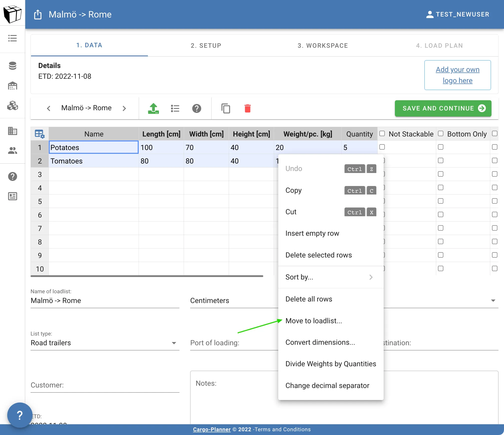Screen dimensions: 504x435
Task: Click the upload/import cargo icon
Action: 153,108
